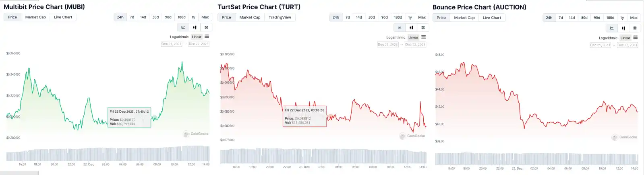Switch Bounce chart to candlestick view
644x175 pixels.
pyautogui.click(x=623, y=28)
